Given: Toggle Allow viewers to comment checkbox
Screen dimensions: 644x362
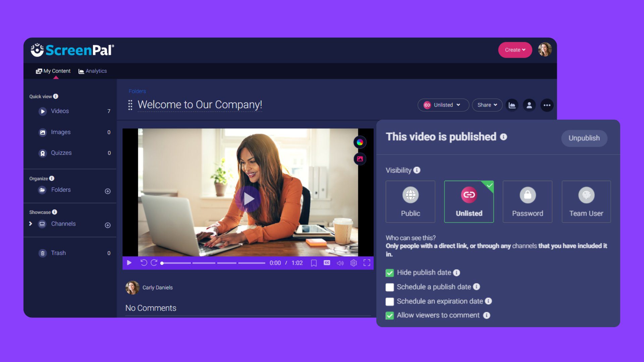Looking at the screenshot, I should (389, 316).
